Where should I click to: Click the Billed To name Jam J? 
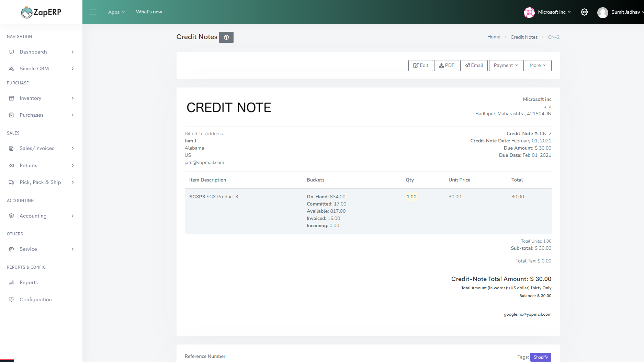point(190,141)
